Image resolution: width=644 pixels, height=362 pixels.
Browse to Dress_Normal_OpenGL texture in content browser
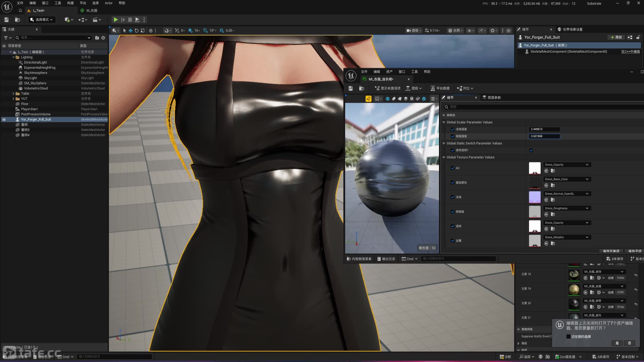[x=553, y=200]
